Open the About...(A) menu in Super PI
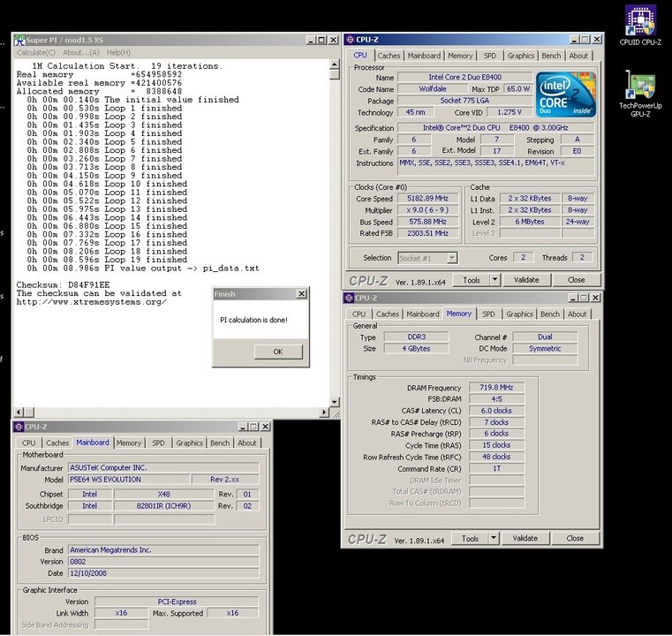The width and height of the screenshot is (672, 636). click(81, 52)
